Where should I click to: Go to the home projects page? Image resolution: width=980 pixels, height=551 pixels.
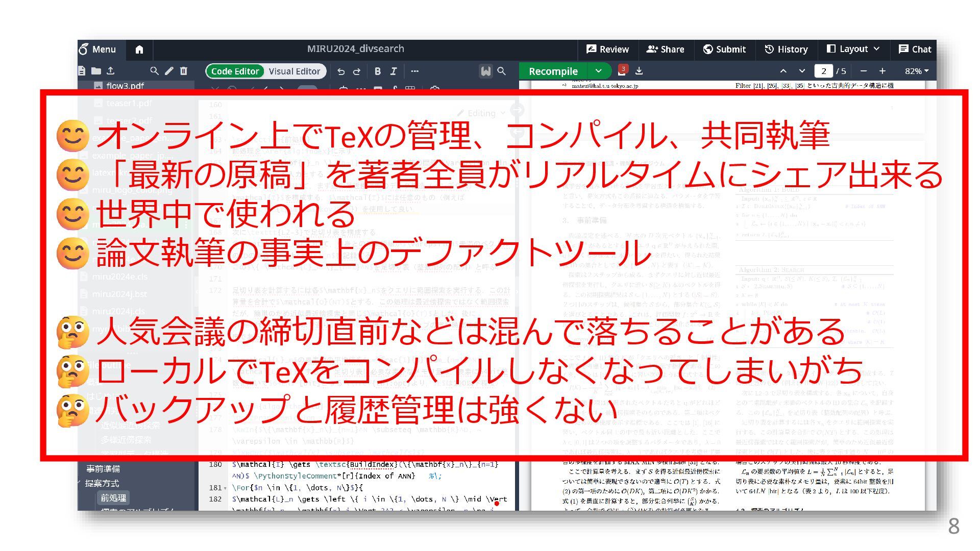pos(139,49)
